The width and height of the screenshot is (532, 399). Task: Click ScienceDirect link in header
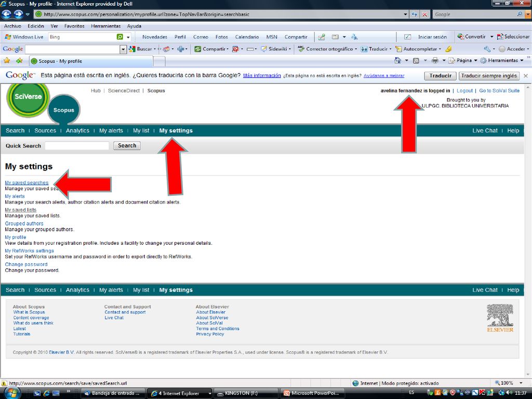[x=124, y=90]
